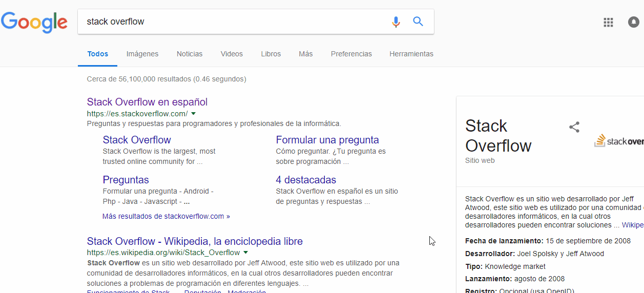
Task: Open the Google apps grid
Action: 608,22
